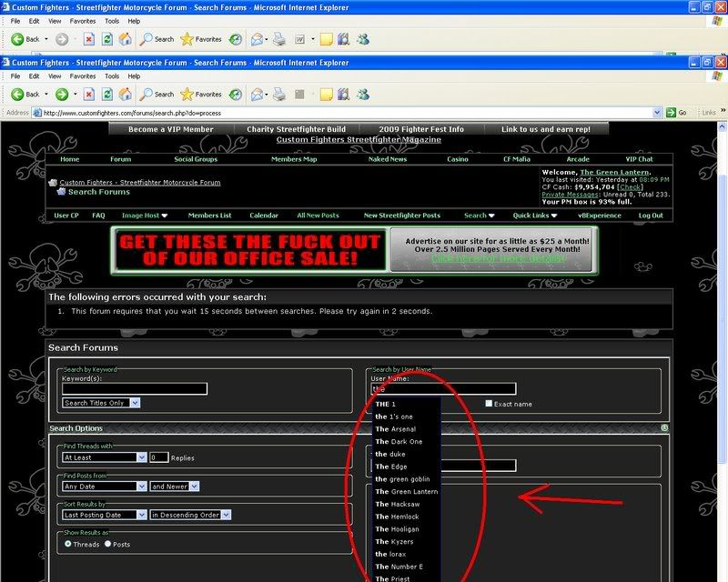Click the Forward arrow in the front IE window
Viewport: 728px width, 582px height.
tap(62, 95)
